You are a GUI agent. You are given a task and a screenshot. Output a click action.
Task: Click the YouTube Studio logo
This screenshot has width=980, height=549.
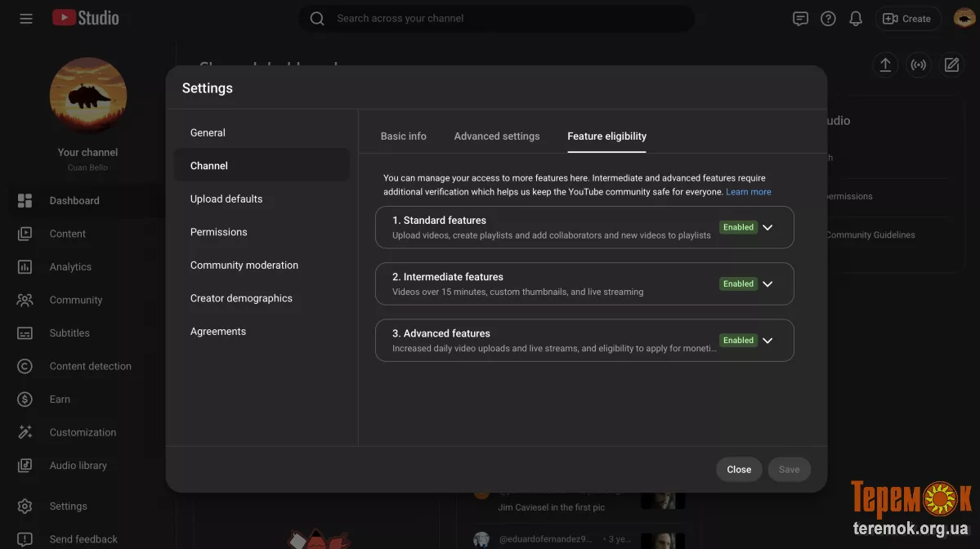pos(86,18)
